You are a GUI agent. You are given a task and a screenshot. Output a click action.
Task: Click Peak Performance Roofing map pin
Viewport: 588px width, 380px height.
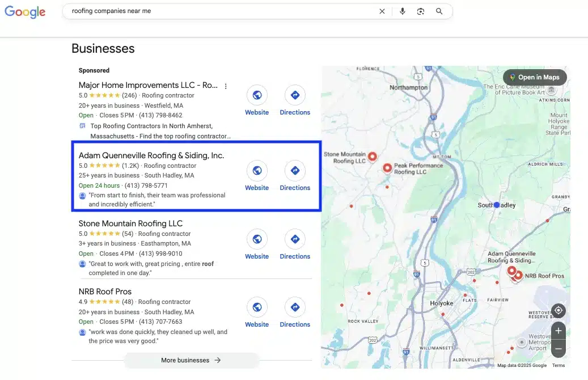pyautogui.click(x=387, y=168)
